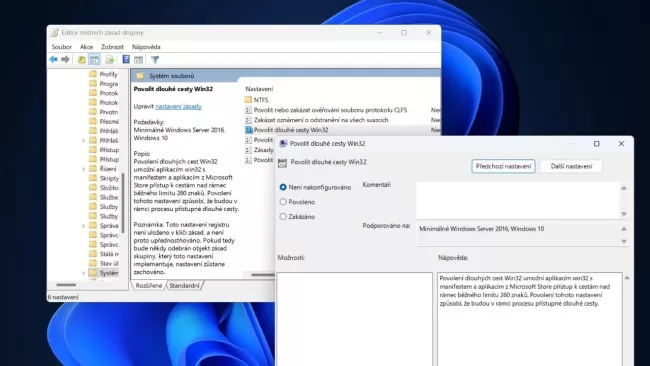Select the Progra tree item
This screenshot has height=366, width=650.
(x=109, y=84)
